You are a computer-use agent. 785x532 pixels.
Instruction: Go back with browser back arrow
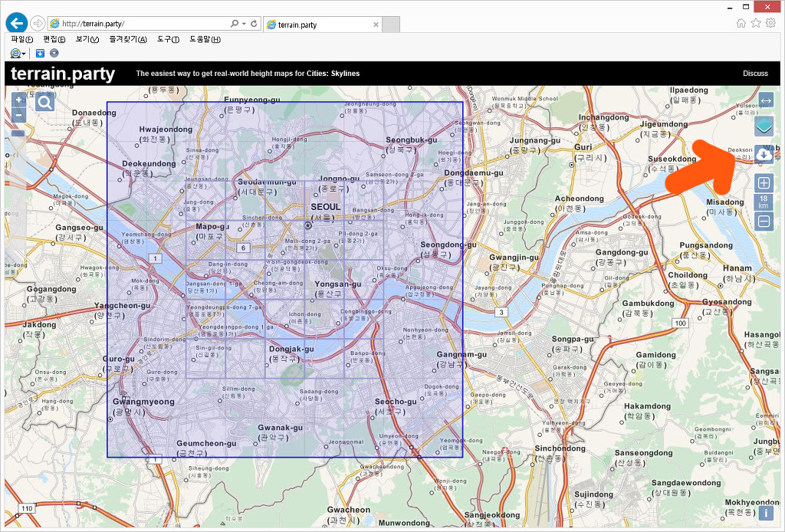[x=16, y=23]
